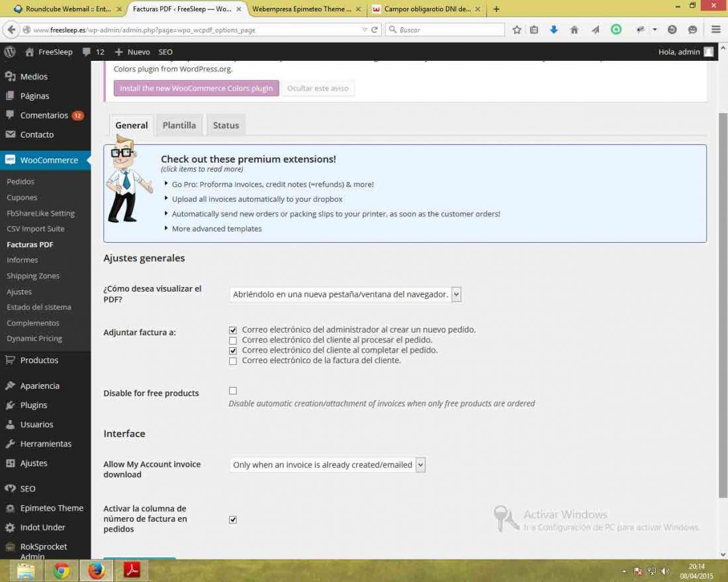Open Herramientas sidebar section

tap(46, 444)
